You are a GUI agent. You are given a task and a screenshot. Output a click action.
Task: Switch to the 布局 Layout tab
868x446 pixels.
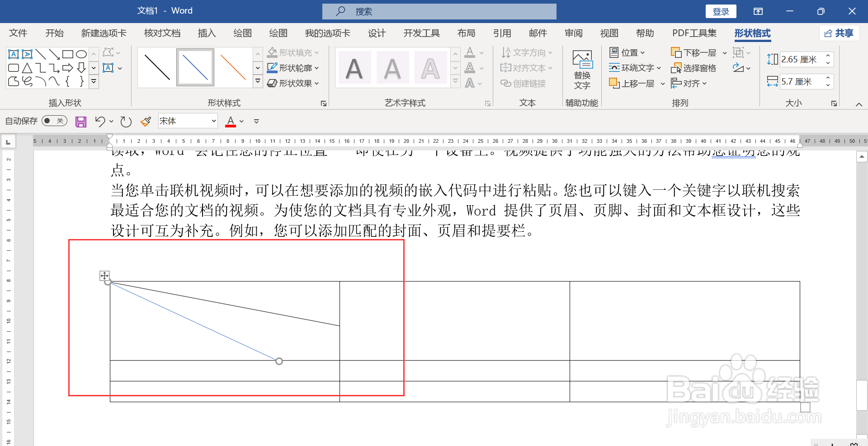click(466, 33)
